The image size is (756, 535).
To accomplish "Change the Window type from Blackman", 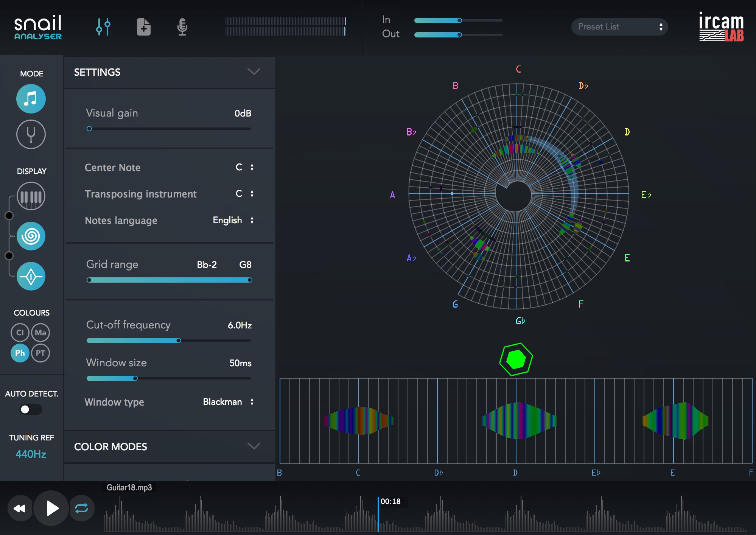I will coord(252,402).
